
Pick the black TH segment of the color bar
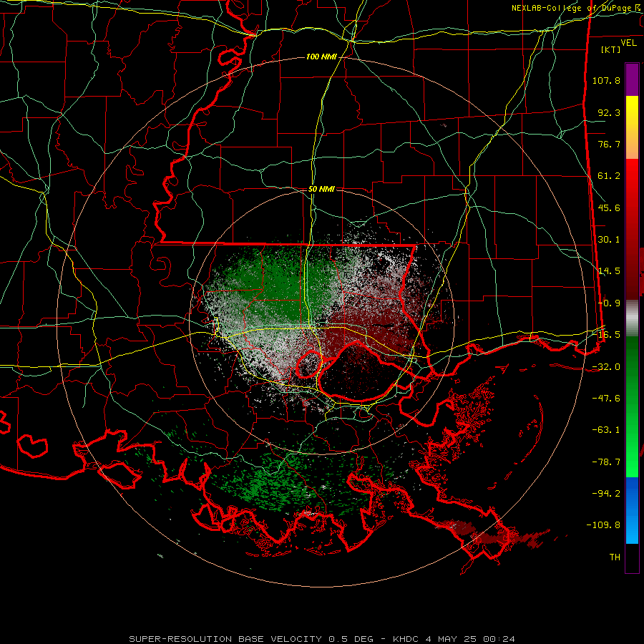click(x=632, y=557)
